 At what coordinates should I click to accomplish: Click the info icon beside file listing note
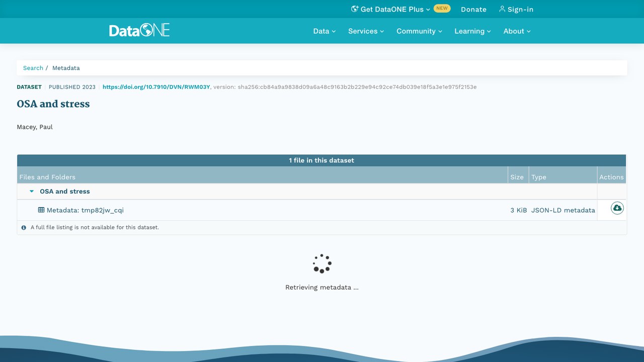[x=24, y=228]
